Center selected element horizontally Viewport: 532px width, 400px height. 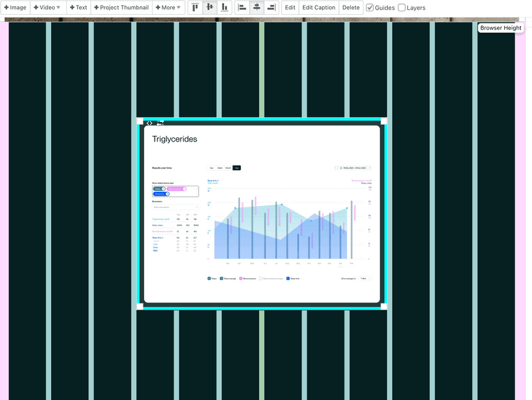(257, 8)
